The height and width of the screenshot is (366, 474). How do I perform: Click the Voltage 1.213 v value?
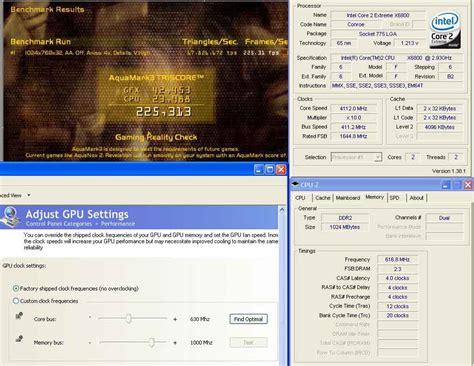point(409,43)
